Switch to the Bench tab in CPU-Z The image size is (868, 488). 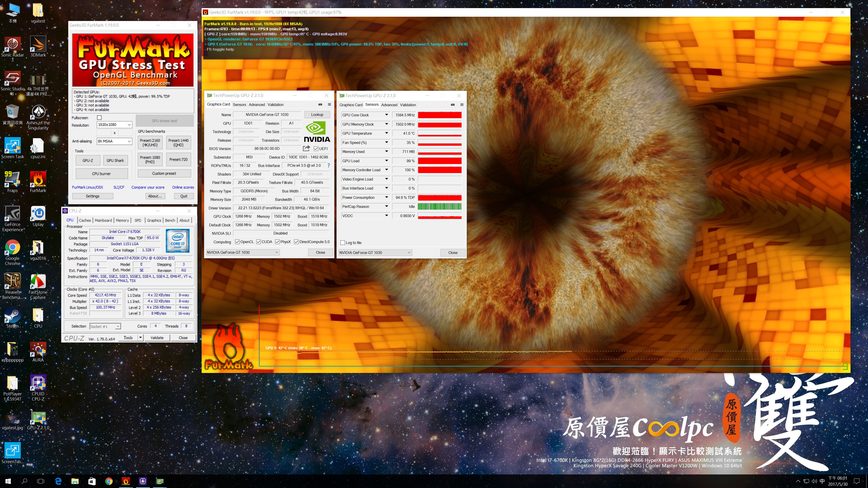click(170, 220)
